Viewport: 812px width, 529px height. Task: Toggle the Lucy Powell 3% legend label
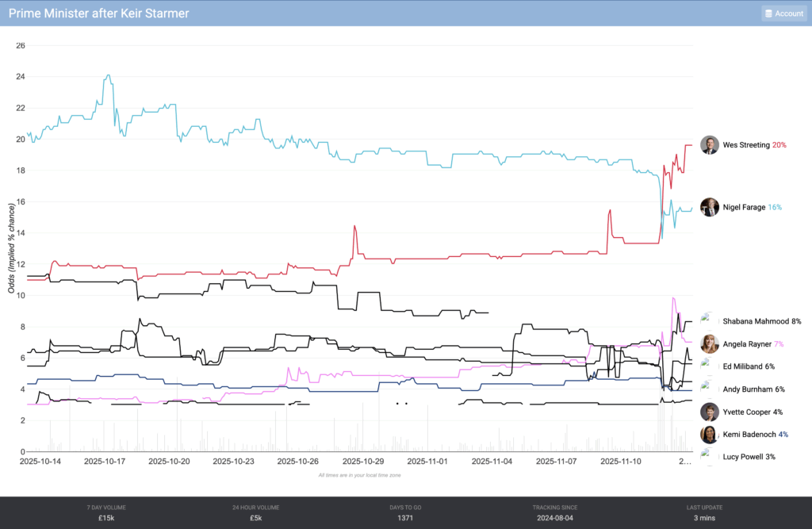(749, 457)
